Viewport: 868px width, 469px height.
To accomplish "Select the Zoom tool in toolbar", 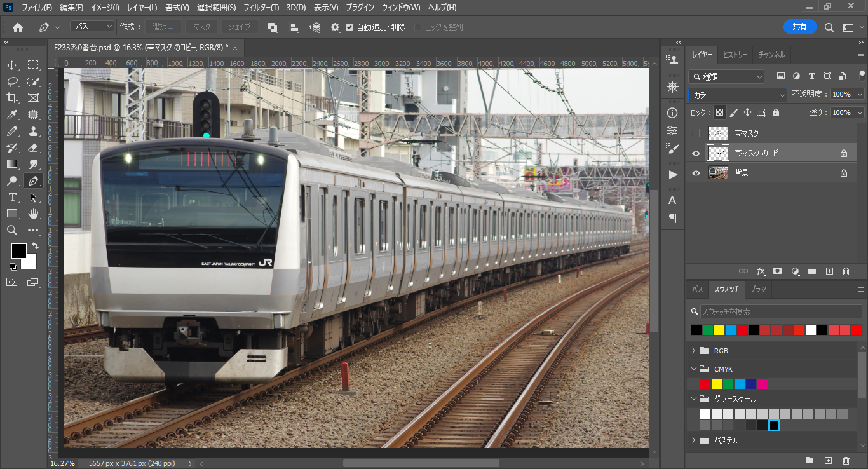I will click(12, 230).
